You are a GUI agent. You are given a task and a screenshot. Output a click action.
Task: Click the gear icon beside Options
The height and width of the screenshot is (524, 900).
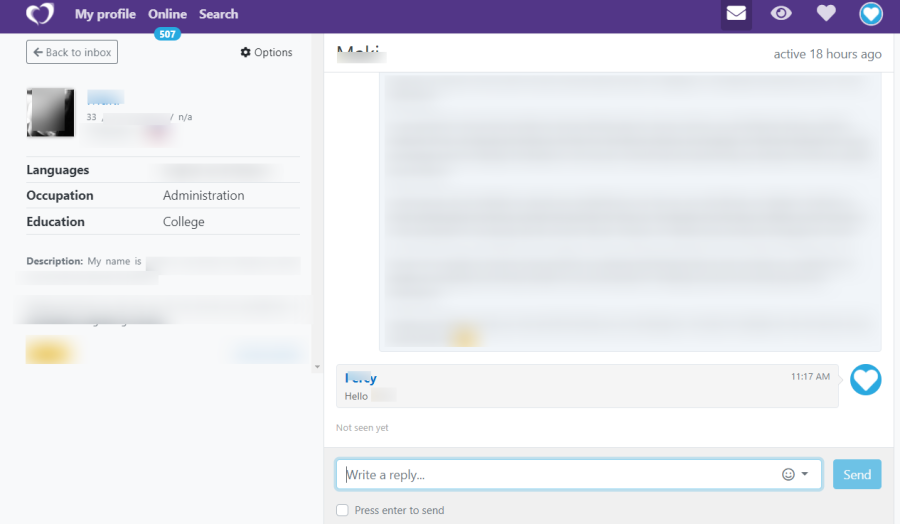coord(246,53)
